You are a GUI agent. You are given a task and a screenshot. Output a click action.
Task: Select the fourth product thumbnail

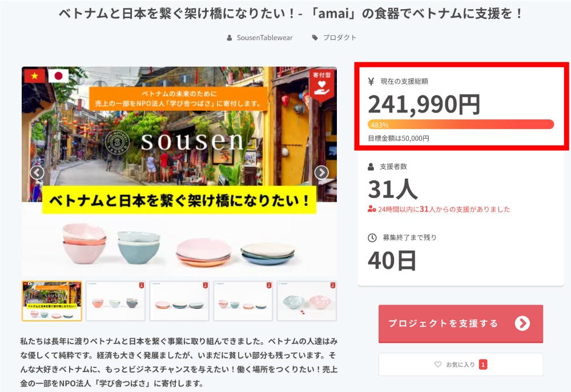(x=243, y=301)
